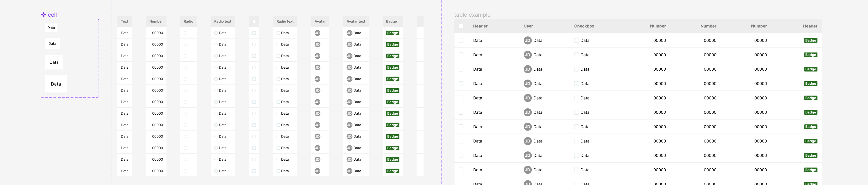Select the largest Data cell variant in the cell component
The image size is (868, 185).
(56, 84)
